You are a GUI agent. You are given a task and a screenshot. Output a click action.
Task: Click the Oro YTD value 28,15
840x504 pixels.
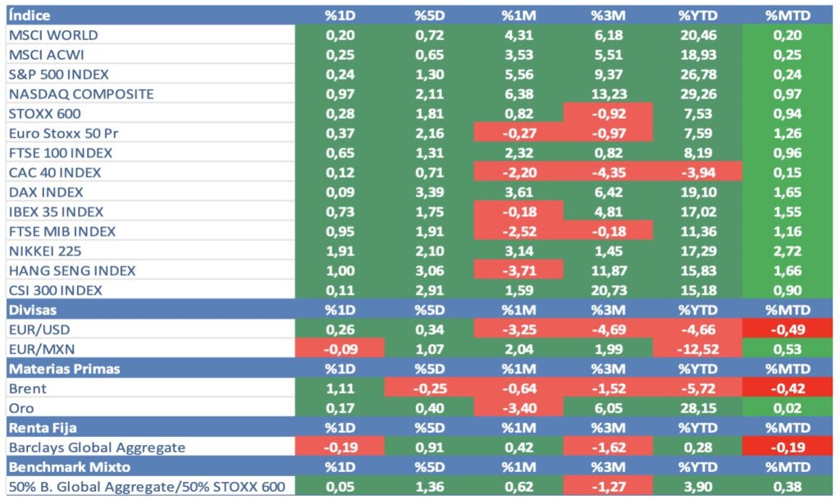[x=696, y=408]
